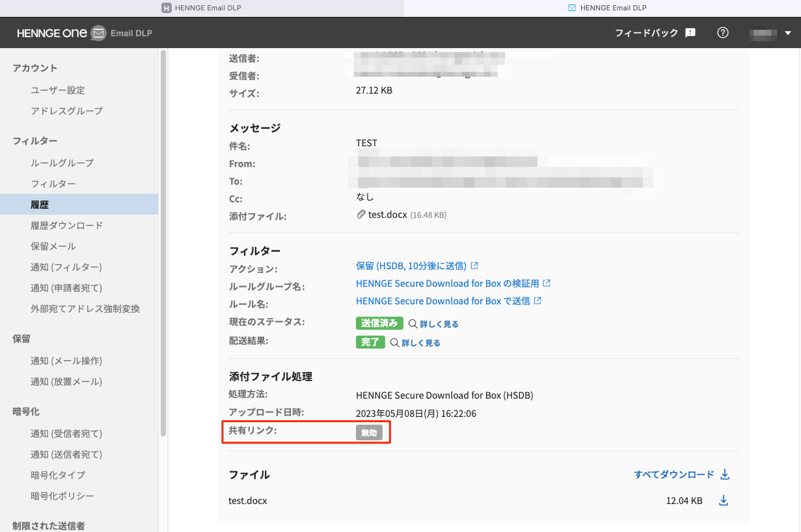Open the 保留 (HSDB, 10分後に送信) action link
Viewport: 801px width, 532px height.
click(x=411, y=266)
